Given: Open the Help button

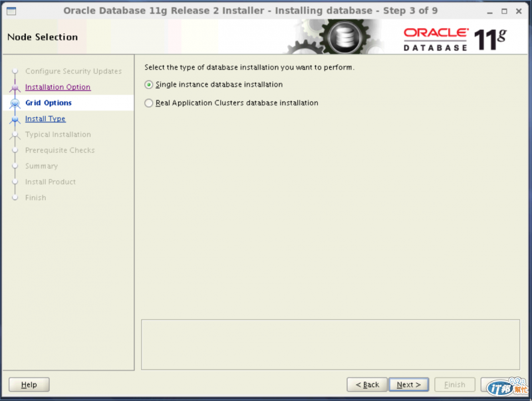Looking at the screenshot, I should tap(29, 384).
